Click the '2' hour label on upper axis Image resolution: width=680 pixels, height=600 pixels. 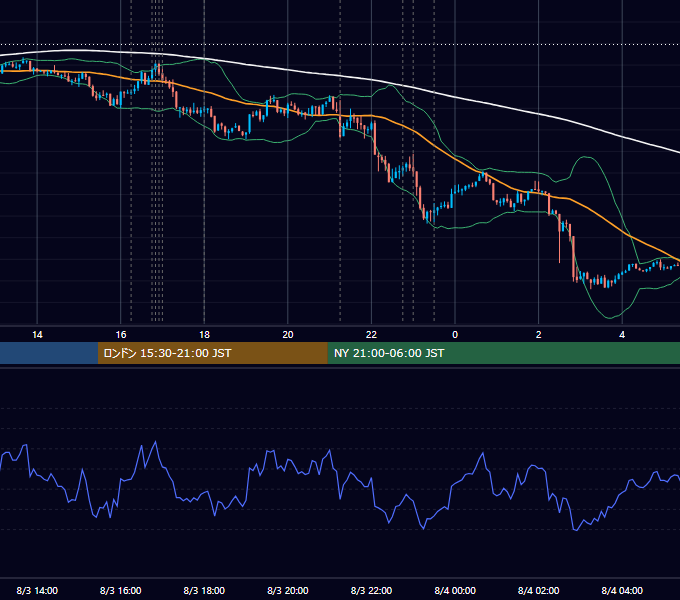539,335
